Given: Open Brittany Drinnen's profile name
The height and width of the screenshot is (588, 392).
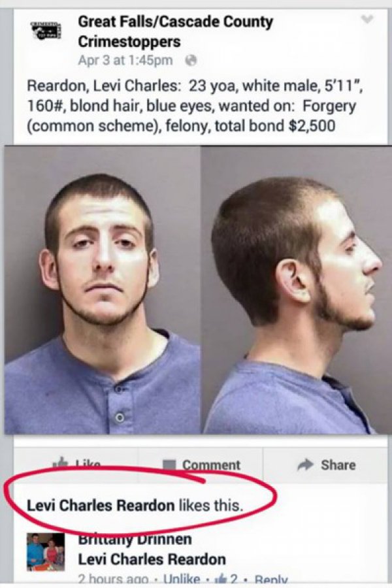Looking at the screenshot, I should click(x=135, y=539).
